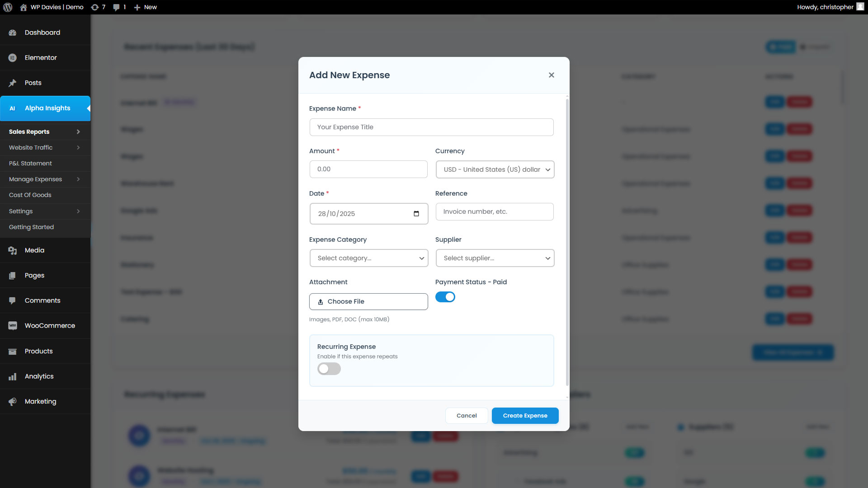Click the Marketing megaphone icon
Viewport: 868px width, 488px height.
click(13, 401)
